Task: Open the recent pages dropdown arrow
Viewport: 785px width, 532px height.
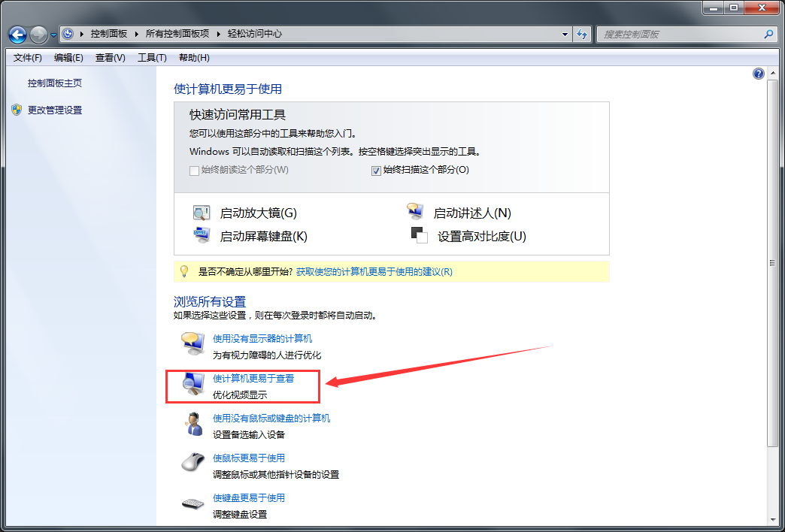Action: [53, 35]
